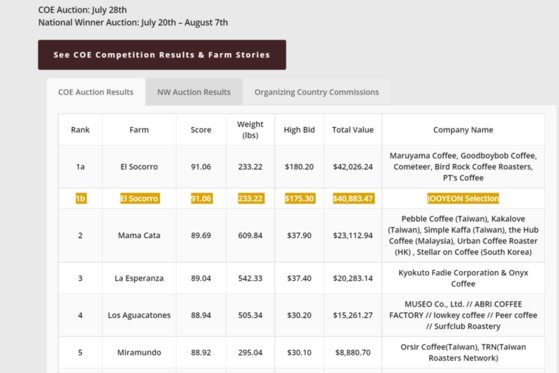Select score 89.04
559x373 pixels.
[x=201, y=278]
